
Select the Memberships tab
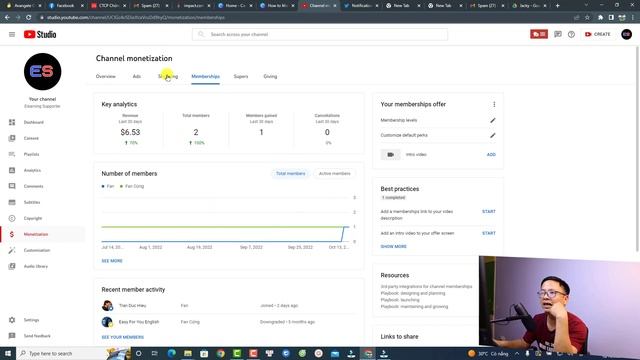(205, 76)
